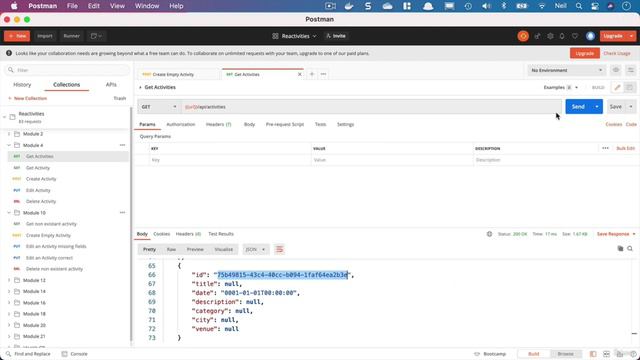Screen dimensions: 640x360
Task: Switch to Build mode toggle
Action: (x=533, y=354)
